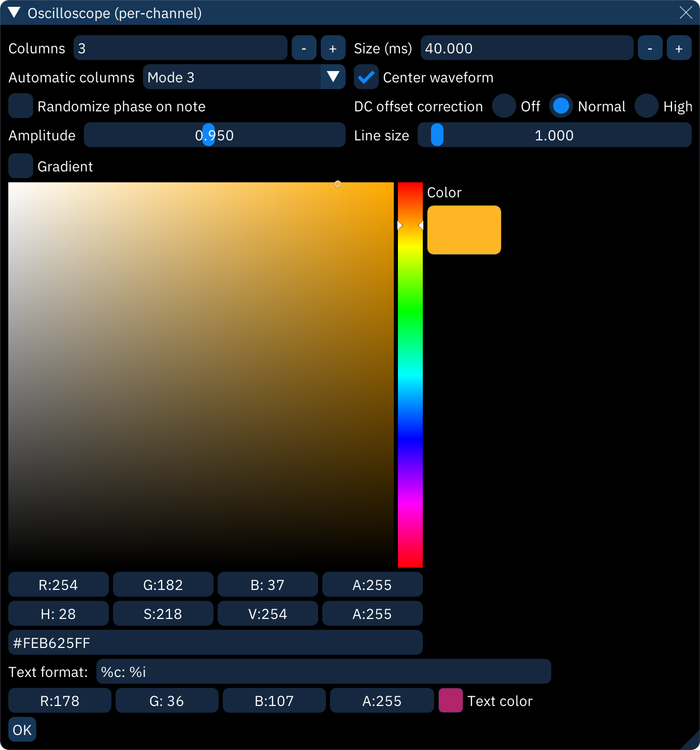Increase Columns with the plus button
Viewport: 700px width, 750px height.
[x=333, y=48]
